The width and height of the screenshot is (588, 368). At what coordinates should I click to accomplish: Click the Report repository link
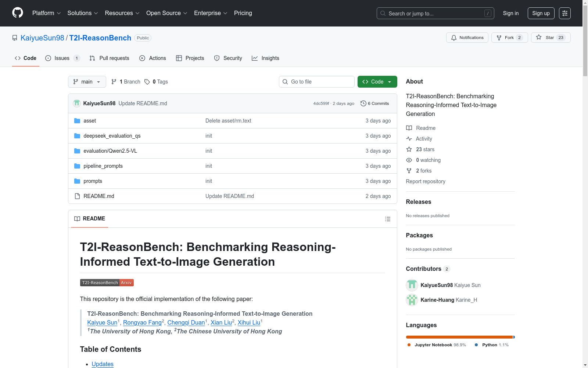[x=426, y=181]
